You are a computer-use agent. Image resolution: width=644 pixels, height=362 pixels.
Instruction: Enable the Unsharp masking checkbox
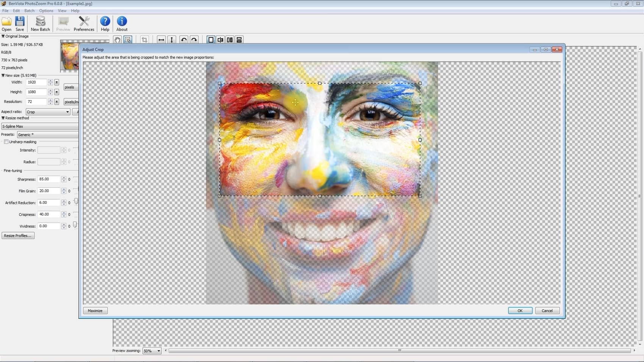point(6,142)
